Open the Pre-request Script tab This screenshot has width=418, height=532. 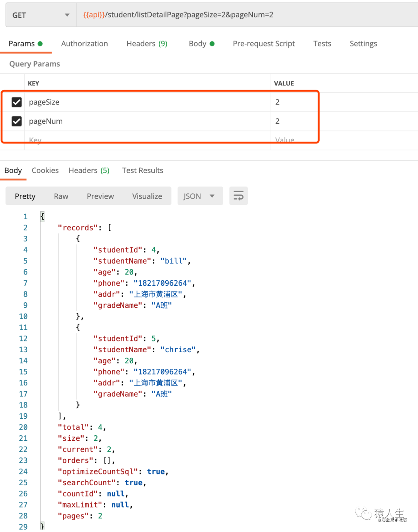click(264, 44)
